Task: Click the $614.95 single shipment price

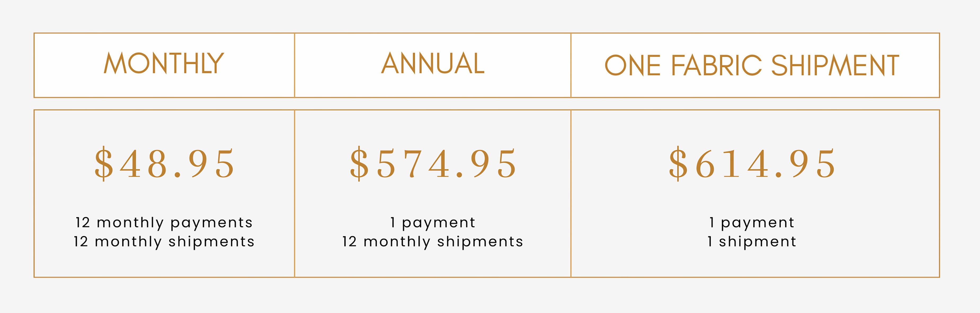Action: tap(752, 164)
